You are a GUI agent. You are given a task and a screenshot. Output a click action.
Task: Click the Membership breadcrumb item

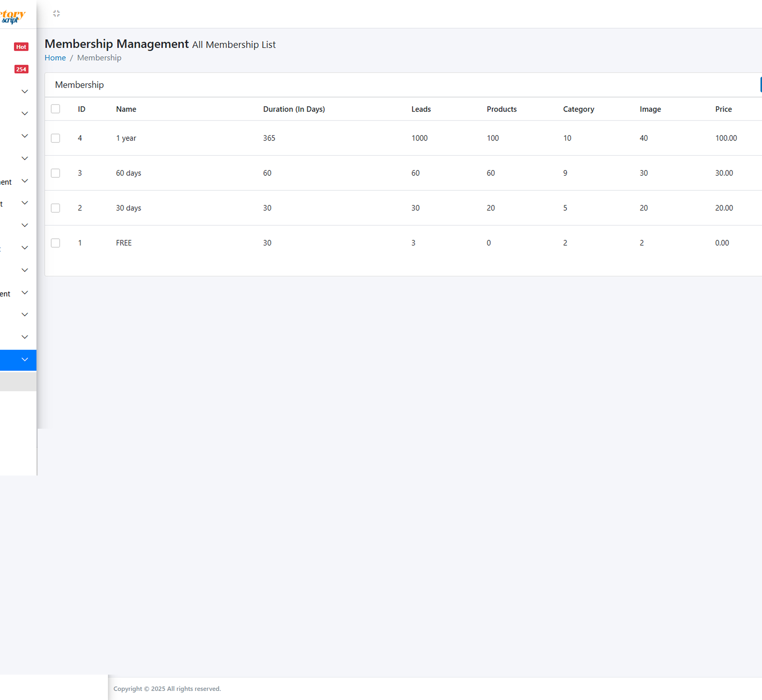pos(99,58)
